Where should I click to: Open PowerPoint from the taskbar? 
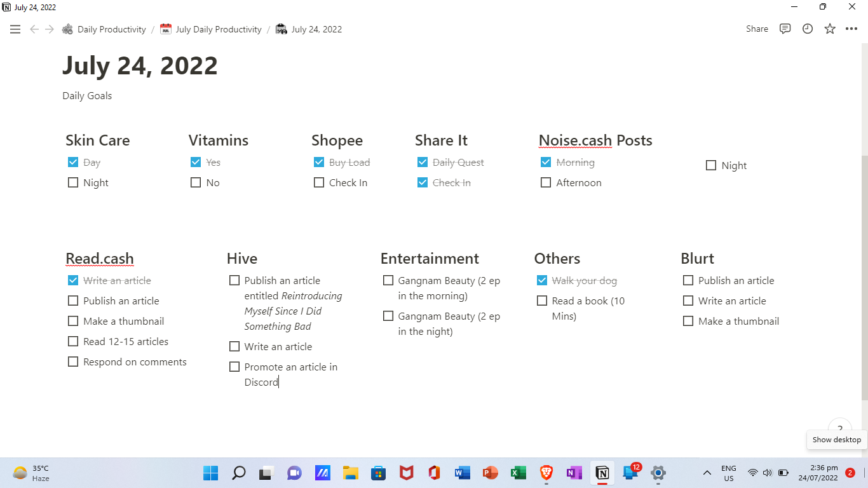pyautogui.click(x=490, y=473)
